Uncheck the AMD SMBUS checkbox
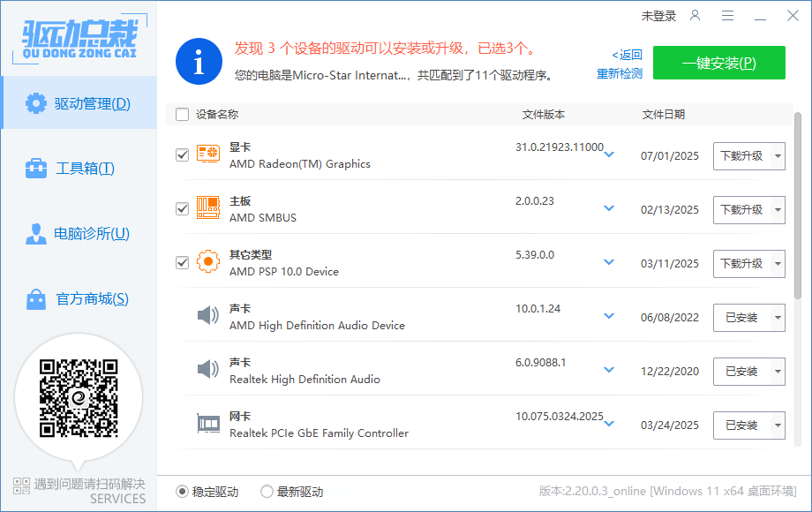 coord(183,208)
